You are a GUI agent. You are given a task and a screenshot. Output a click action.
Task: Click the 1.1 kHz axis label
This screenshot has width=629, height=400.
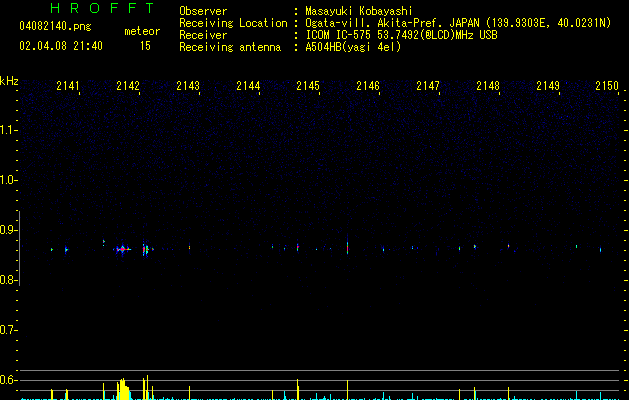8,130
